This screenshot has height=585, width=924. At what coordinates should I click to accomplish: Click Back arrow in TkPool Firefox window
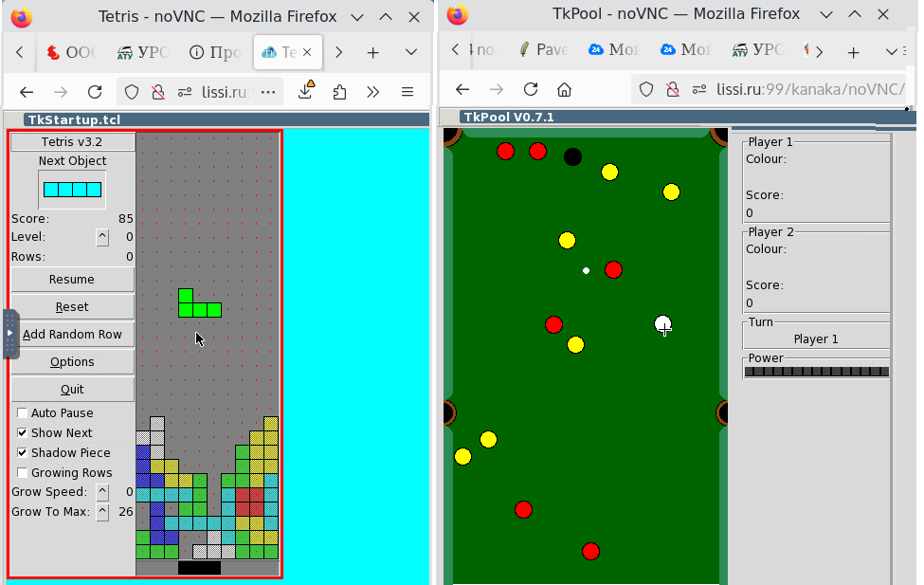point(462,89)
